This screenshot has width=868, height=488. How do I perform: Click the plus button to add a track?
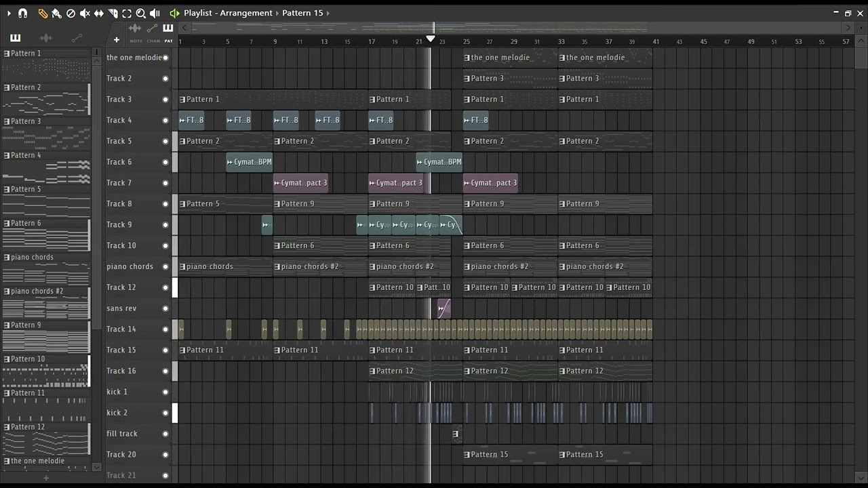(x=116, y=40)
